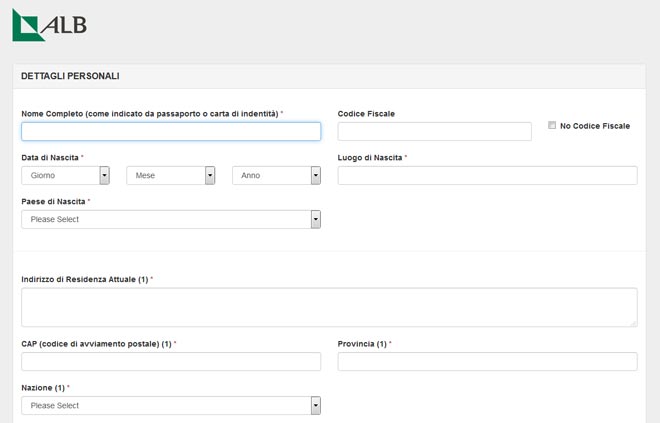Click the Codice Fiscale label above the field
Screen dimensions: 660x423
(366, 114)
